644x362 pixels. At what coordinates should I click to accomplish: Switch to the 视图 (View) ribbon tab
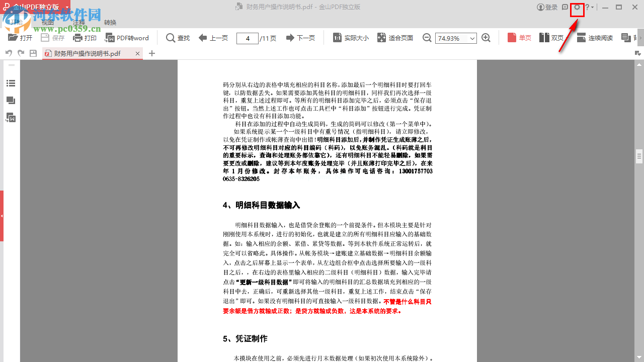point(48,22)
